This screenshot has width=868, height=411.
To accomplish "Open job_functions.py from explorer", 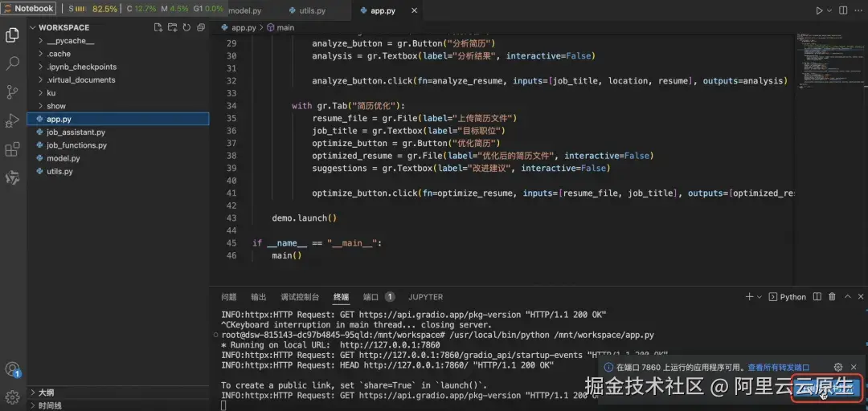I will click(x=118, y=145).
